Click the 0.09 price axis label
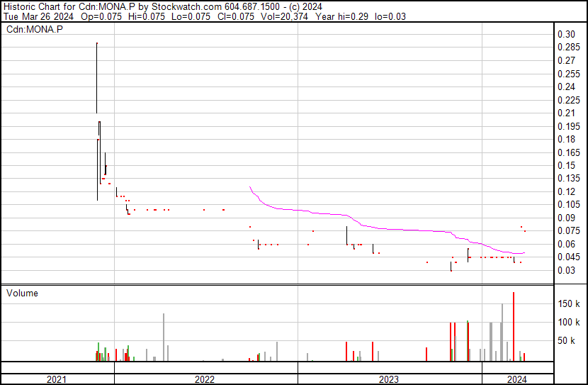 [x=566, y=218]
